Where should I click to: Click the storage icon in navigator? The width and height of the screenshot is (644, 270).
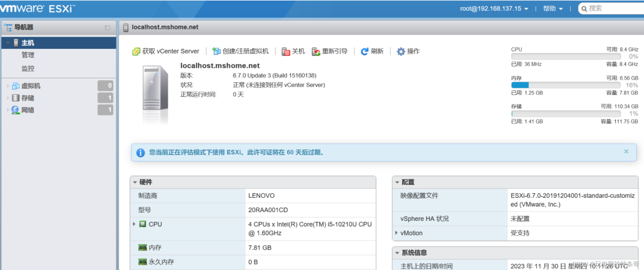pyautogui.click(x=16, y=98)
